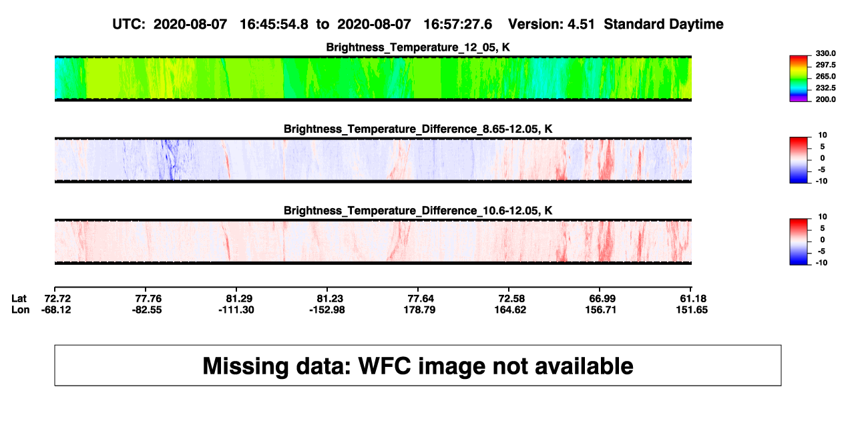
Task: Click the 297.5 colorbar label
Action: pos(826,65)
